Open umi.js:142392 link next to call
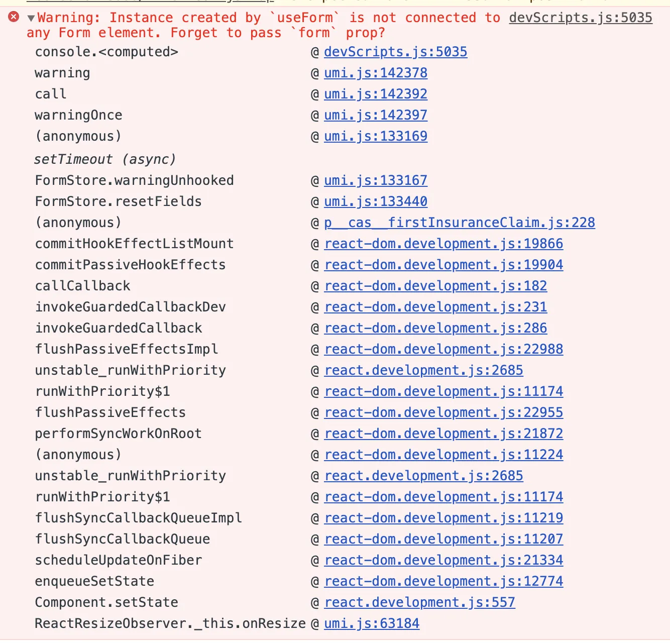The height and width of the screenshot is (644, 670). click(376, 94)
